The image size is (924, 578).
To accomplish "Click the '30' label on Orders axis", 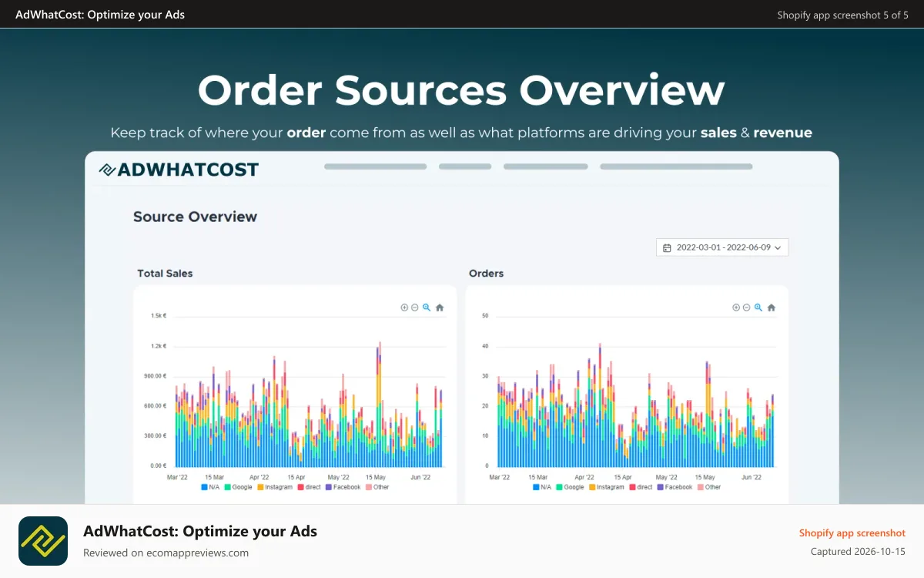I will pos(485,376).
